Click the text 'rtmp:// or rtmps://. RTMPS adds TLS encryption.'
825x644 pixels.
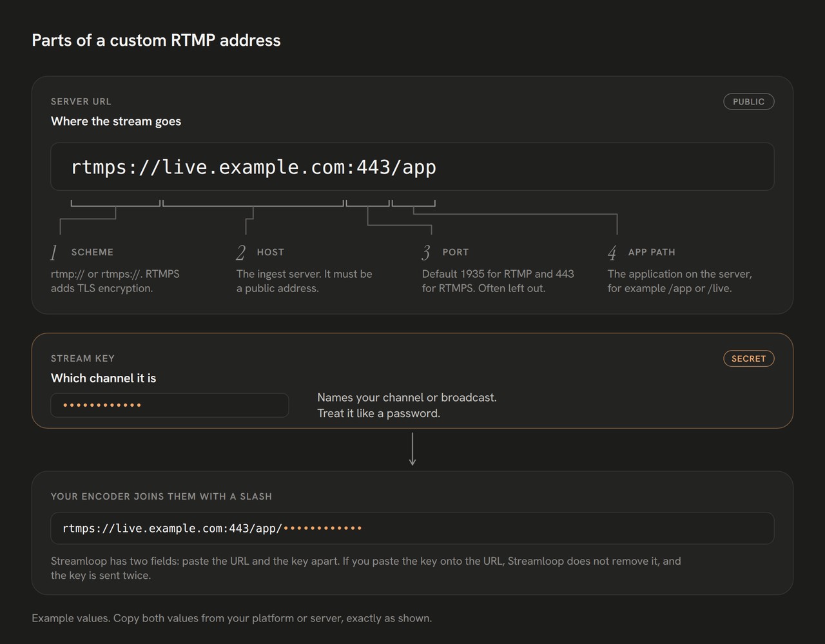click(x=115, y=281)
